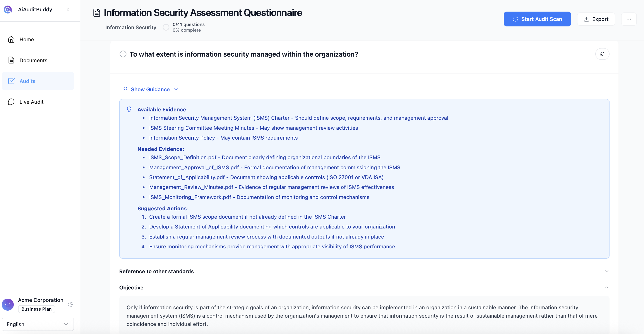The image size is (644, 334).
Task: Collapse the Show Guidance section
Action: [151, 89]
